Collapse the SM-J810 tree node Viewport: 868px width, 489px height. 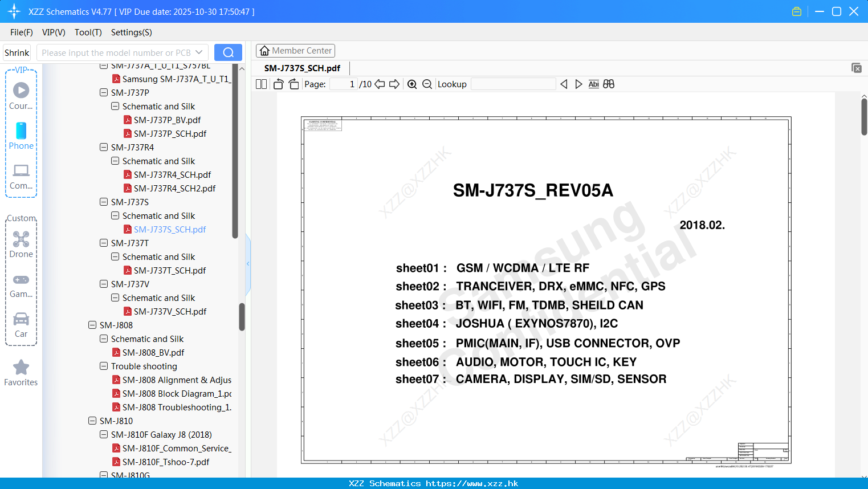tap(92, 421)
